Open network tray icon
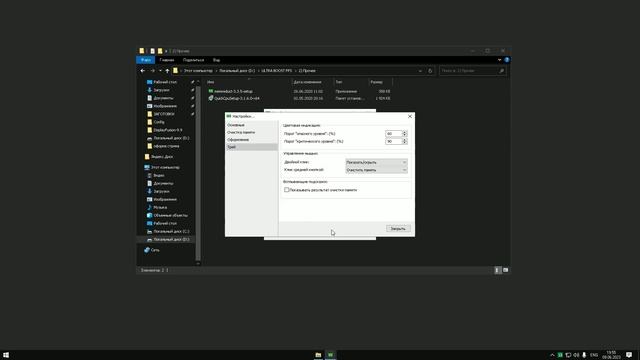Image resolution: width=640 pixels, height=360 pixels. point(568,355)
